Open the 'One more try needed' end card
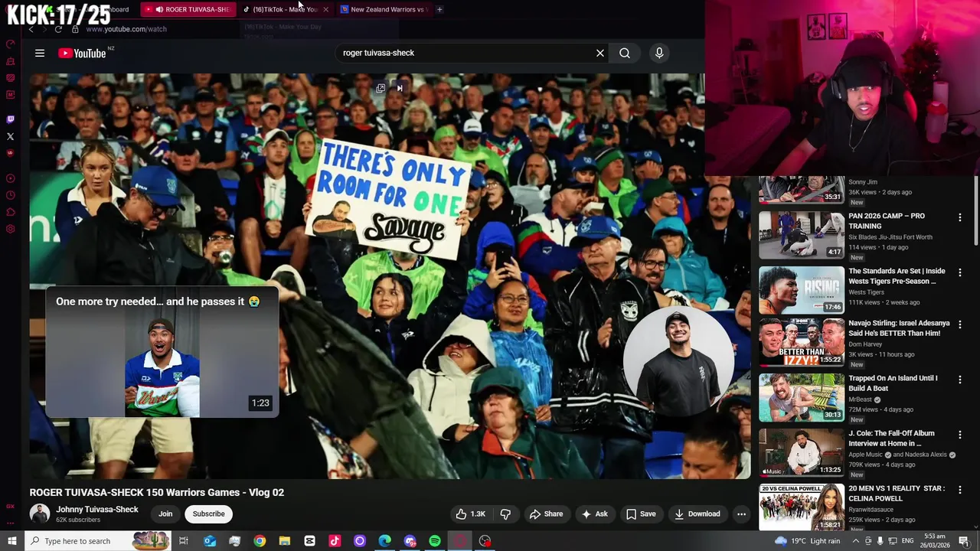This screenshot has height=551, width=980. tap(162, 353)
